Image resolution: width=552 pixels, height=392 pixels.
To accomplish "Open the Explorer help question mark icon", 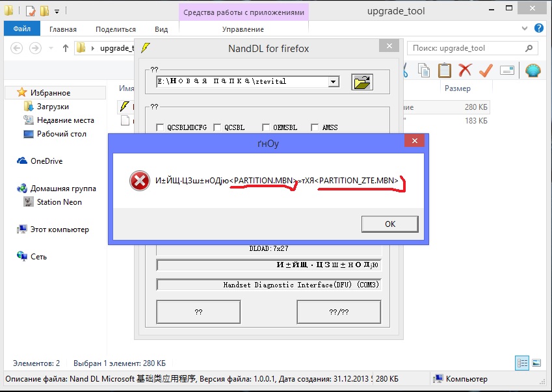I will click(539, 29).
